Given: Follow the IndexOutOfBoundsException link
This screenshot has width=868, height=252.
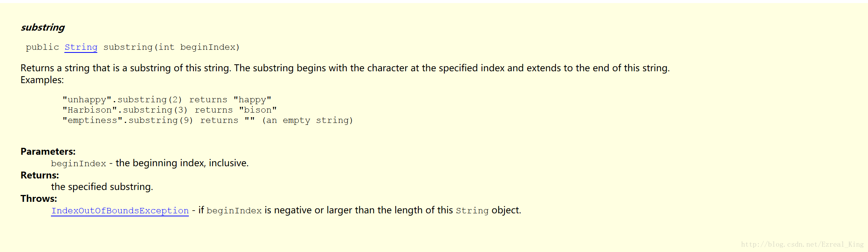Looking at the screenshot, I should point(120,211).
